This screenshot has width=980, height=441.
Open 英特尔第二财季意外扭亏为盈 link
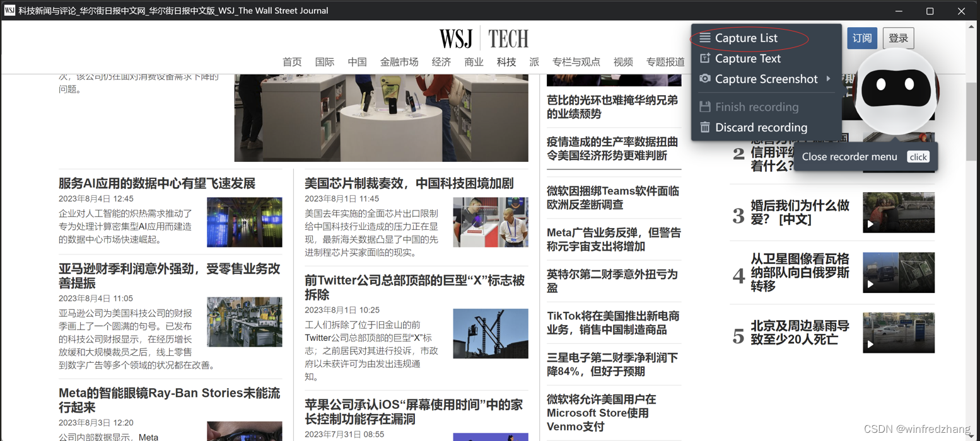pyautogui.click(x=612, y=281)
